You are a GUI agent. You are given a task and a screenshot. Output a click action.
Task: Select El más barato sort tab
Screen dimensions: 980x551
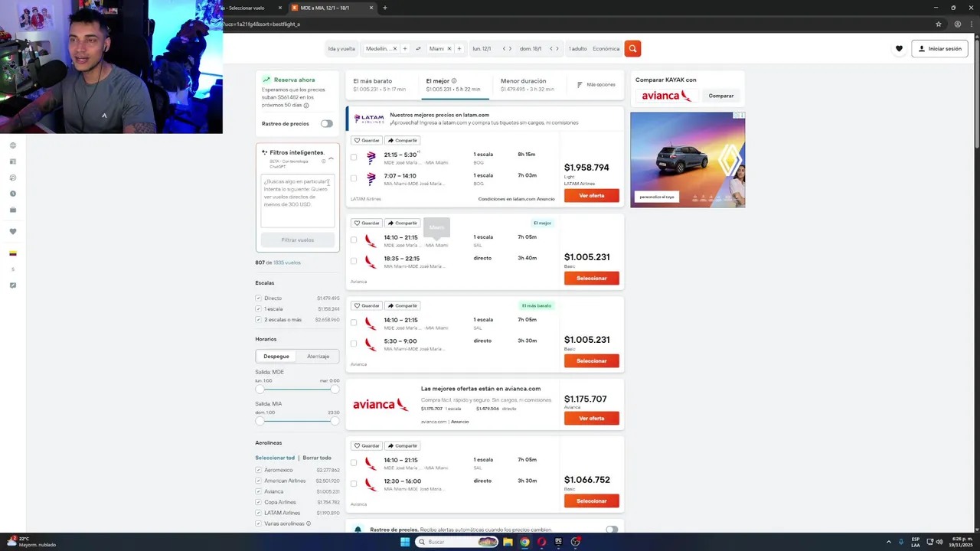[381, 84]
